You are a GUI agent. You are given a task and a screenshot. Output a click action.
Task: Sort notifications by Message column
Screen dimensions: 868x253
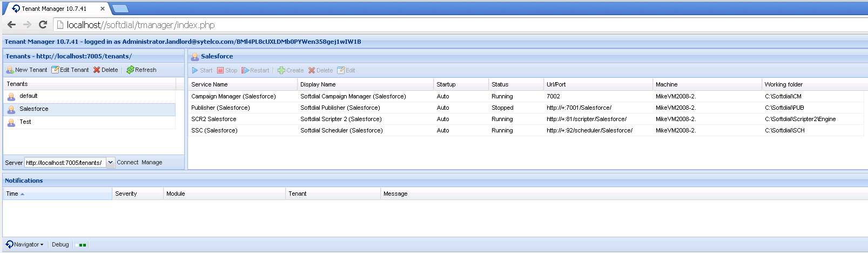[624, 194]
